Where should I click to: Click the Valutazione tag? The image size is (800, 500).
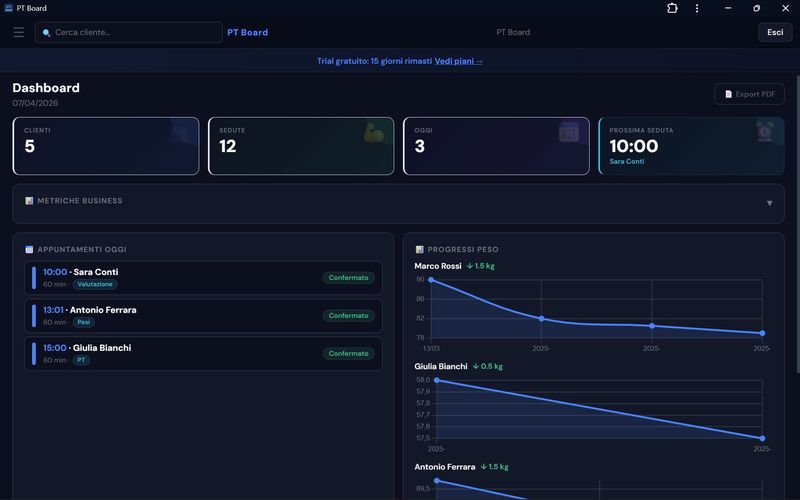pyautogui.click(x=95, y=284)
